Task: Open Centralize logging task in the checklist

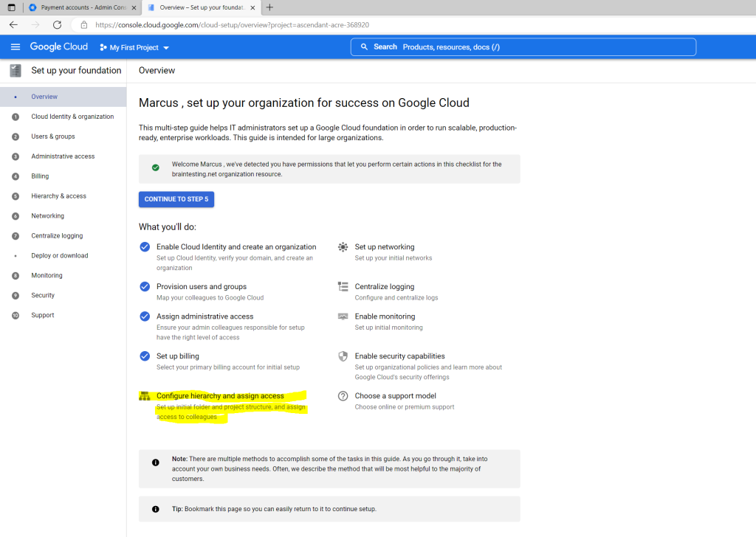Action: point(385,286)
